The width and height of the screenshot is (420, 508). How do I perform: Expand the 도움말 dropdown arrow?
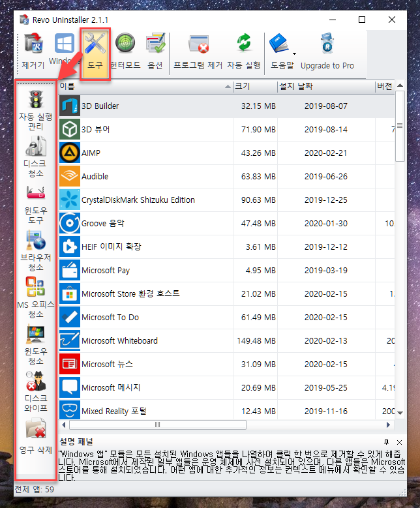coord(294,53)
